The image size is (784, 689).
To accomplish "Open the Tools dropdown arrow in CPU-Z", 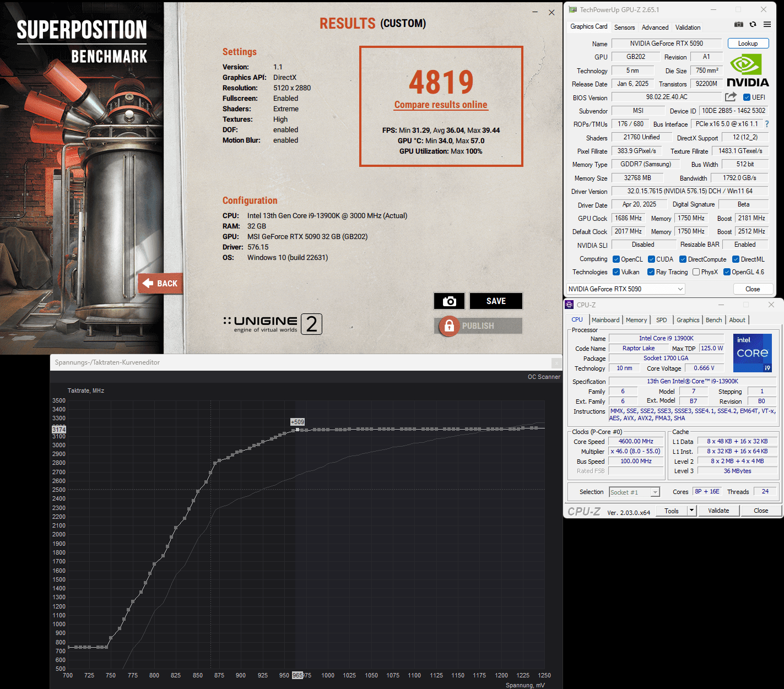I will tap(691, 511).
